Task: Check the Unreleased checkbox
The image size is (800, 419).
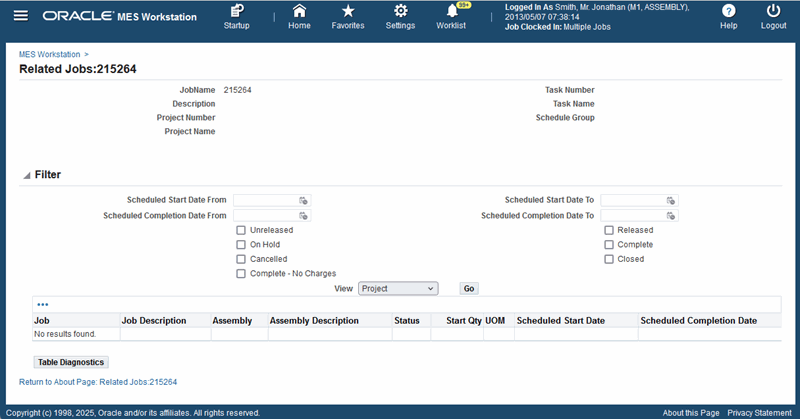Action: pos(241,230)
